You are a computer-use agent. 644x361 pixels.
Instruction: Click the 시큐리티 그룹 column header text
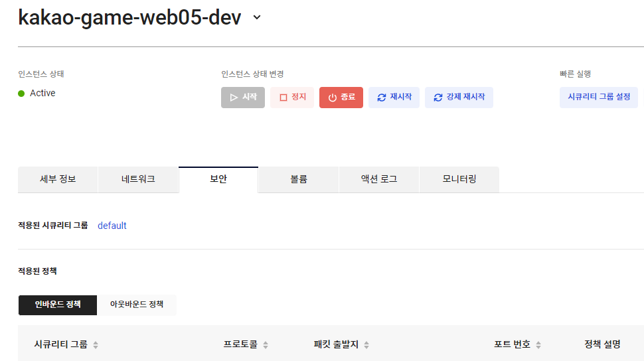61,344
